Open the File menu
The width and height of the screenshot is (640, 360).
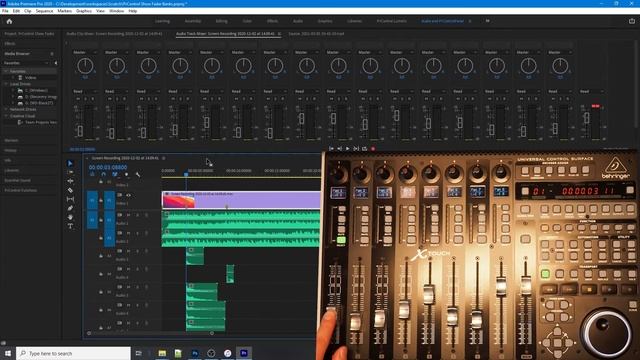[5, 11]
